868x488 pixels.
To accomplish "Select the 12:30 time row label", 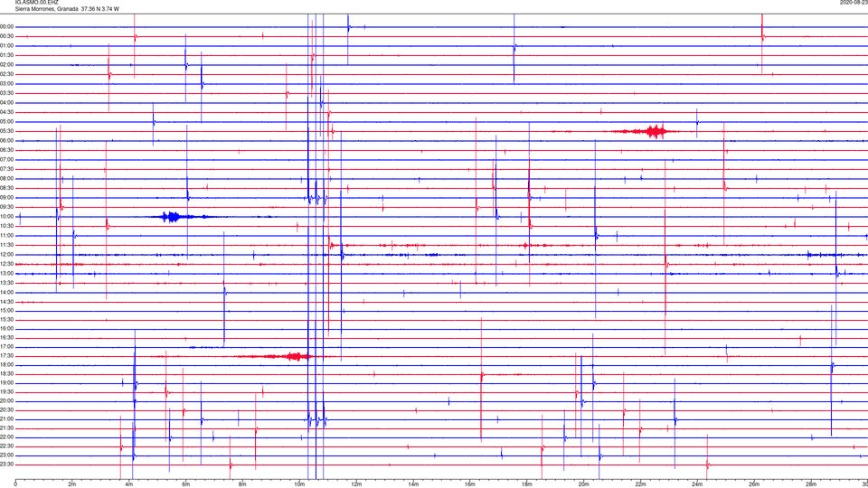I will [7, 264].
